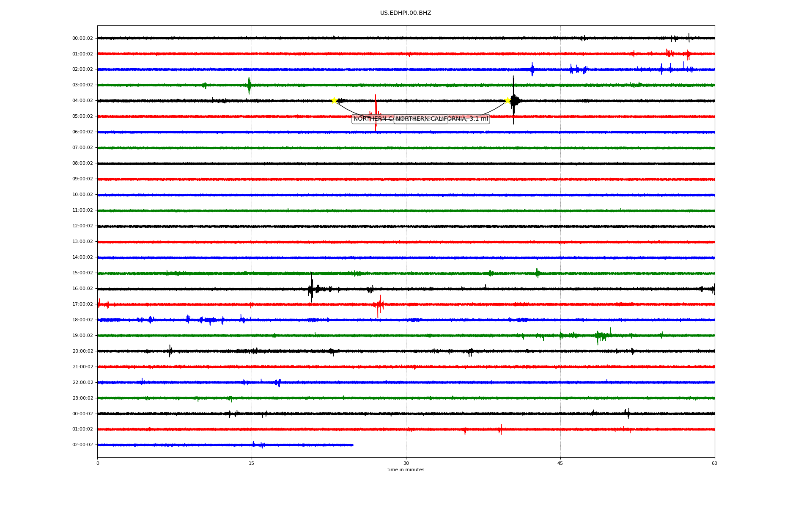812x508 pixels.
Task: Click the 'NORTHERN CALIFORNIA, 3.1 ml' annotation box
Action: 442,119
